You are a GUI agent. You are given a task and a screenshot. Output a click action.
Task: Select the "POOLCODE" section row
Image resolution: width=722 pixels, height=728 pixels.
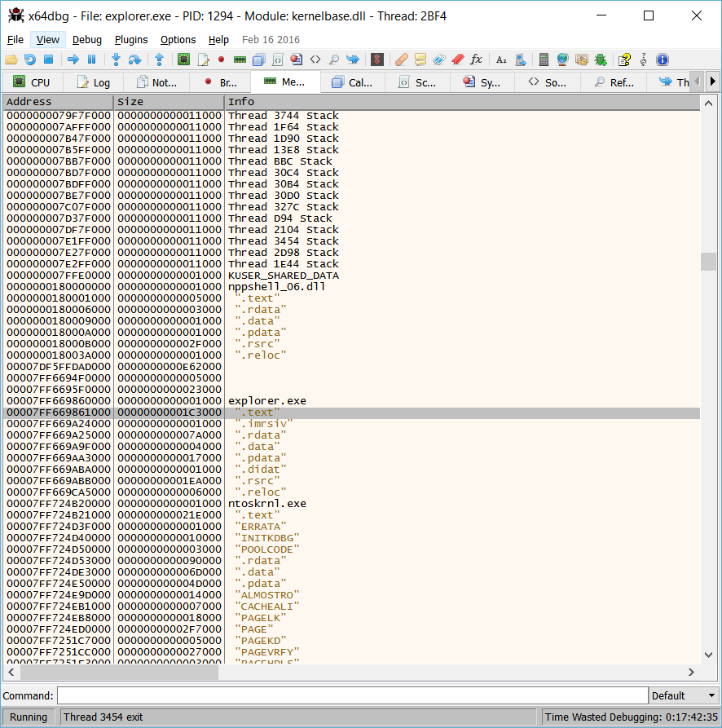[352, 549]
